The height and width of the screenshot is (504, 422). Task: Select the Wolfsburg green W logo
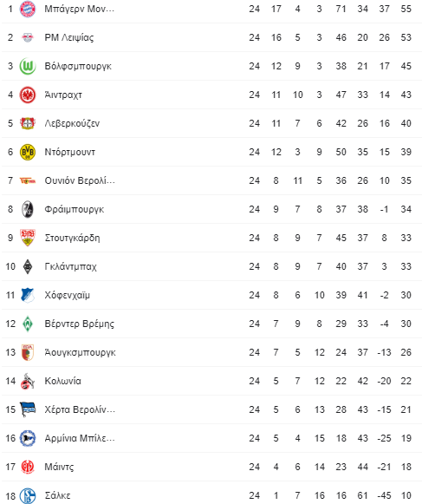point(28,66)
